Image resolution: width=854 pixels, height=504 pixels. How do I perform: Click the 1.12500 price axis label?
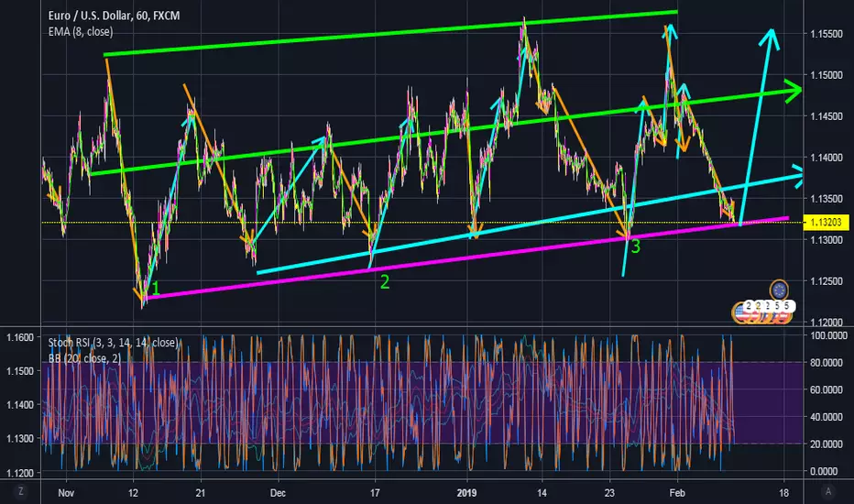(827, 281)
